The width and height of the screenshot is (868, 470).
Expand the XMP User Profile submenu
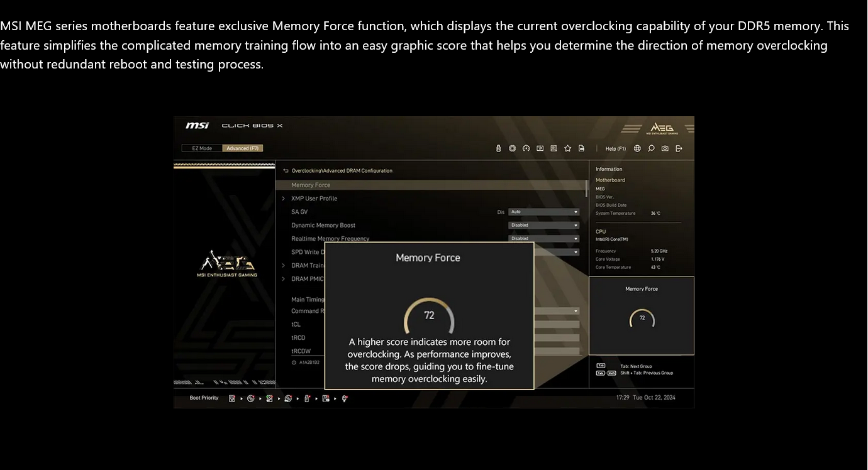click(314, 199)
